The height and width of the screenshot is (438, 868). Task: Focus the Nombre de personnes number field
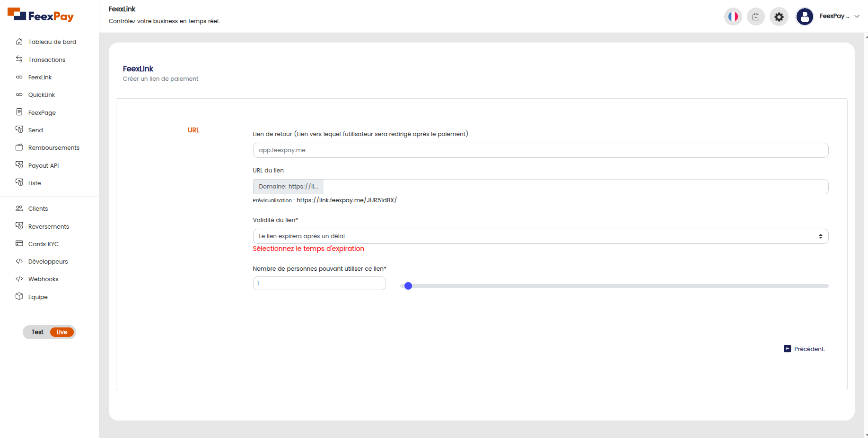[319, 283]
